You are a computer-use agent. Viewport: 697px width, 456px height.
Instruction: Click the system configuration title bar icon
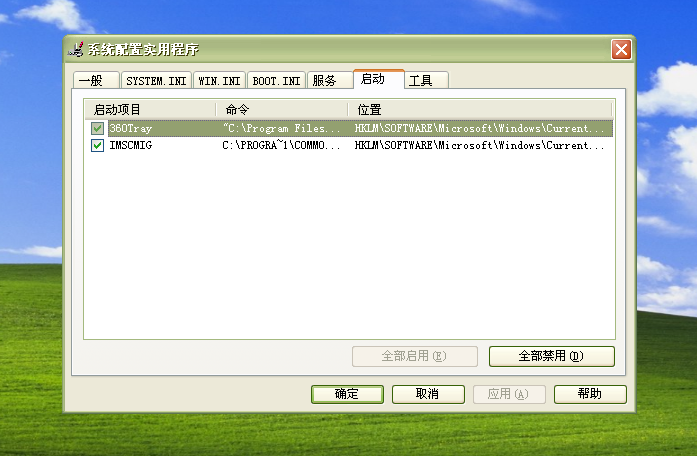(76, 49)
